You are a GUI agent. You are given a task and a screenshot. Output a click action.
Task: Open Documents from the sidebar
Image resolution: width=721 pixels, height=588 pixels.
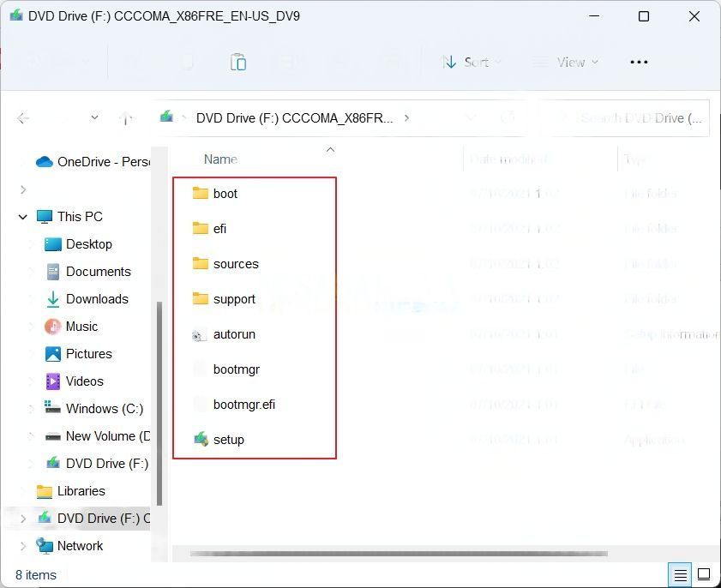(x=88, y=272)
